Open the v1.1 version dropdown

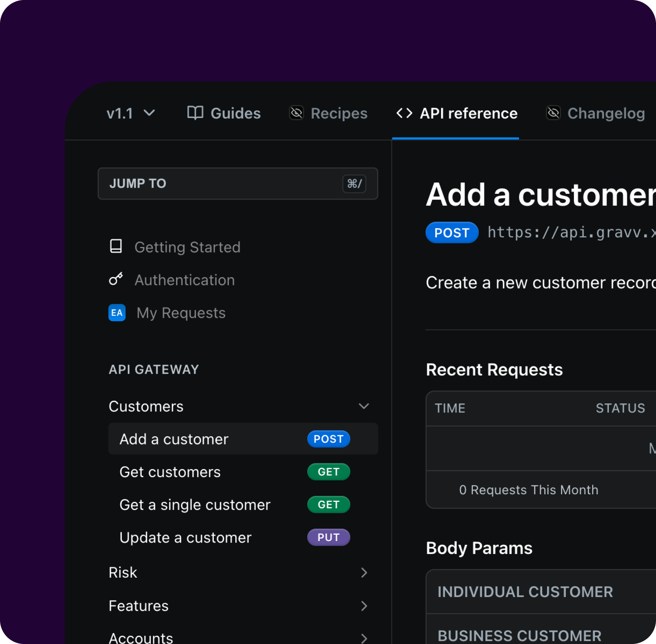pyautogui.click(x=130, y=113)
